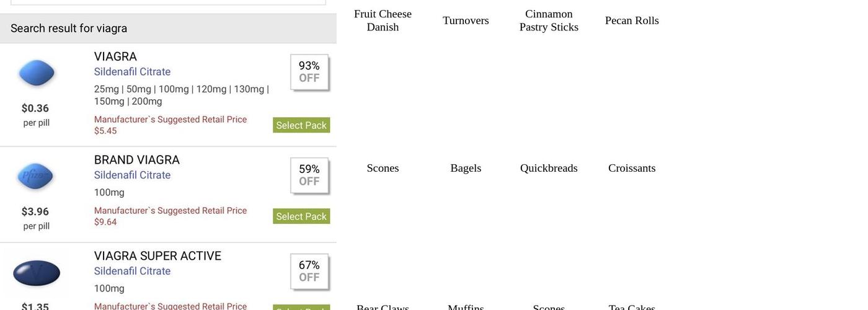Viewport: 868px width, 310px height.
Task: Go to Cinnamon Pastry Sticks
Action: tap(549, 20)
